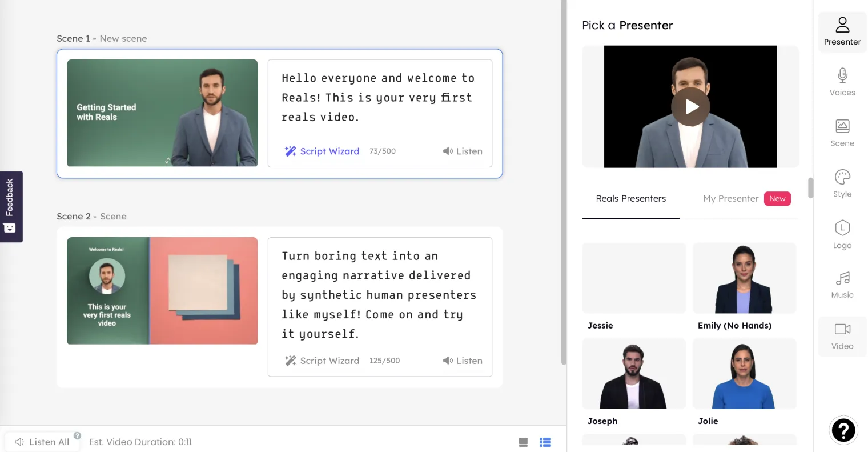Open the Scene panel icon

coord(842,126)
